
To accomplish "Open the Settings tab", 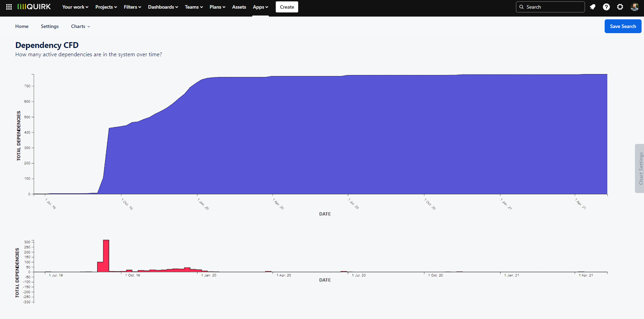I will coord(50,26).
